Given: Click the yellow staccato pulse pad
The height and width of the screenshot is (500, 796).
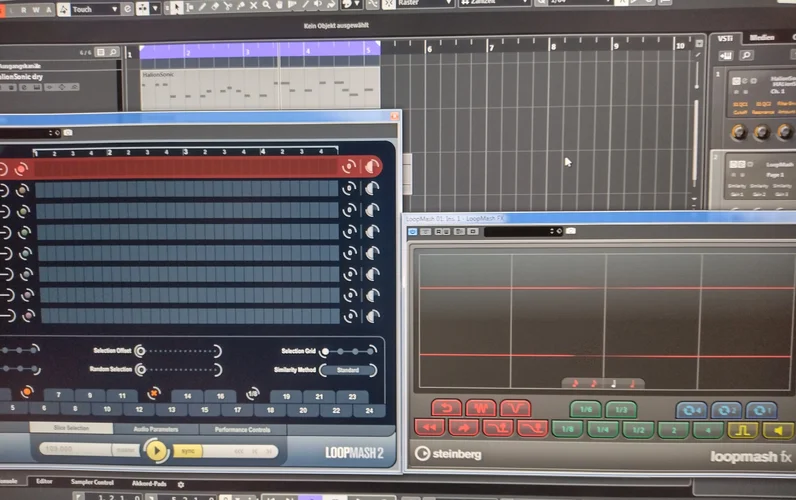Looking at the screenshot, I should [743, 430].
